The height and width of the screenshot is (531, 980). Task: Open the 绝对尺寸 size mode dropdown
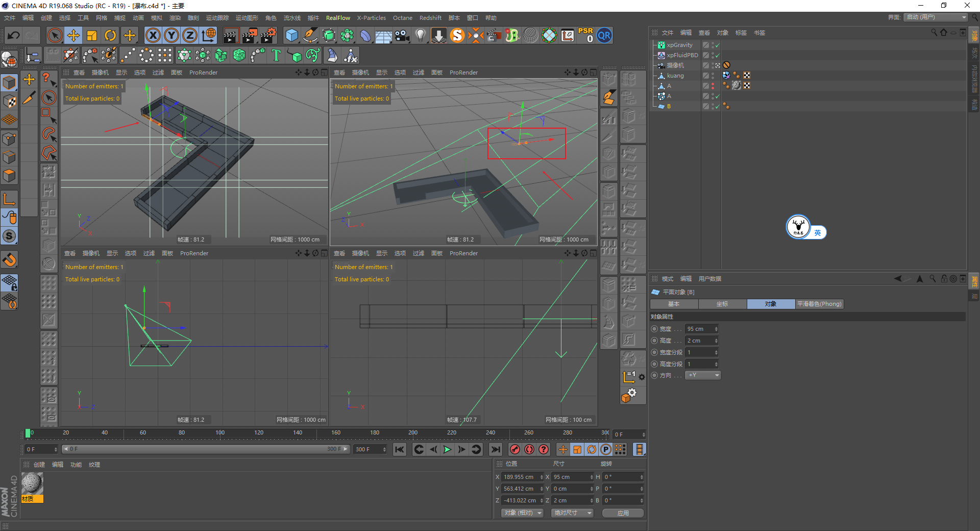(573, 513)
